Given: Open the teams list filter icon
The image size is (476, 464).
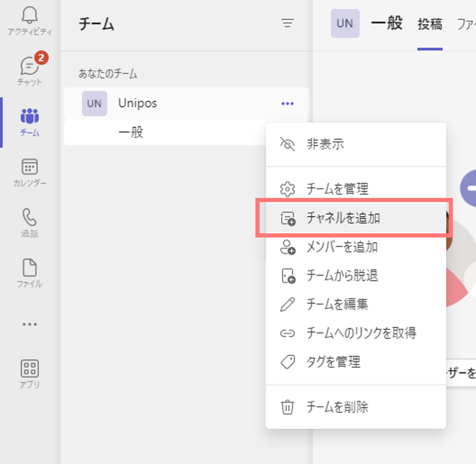Looking at the screenshot, I should pyautogui.click(x=287, y=23).
